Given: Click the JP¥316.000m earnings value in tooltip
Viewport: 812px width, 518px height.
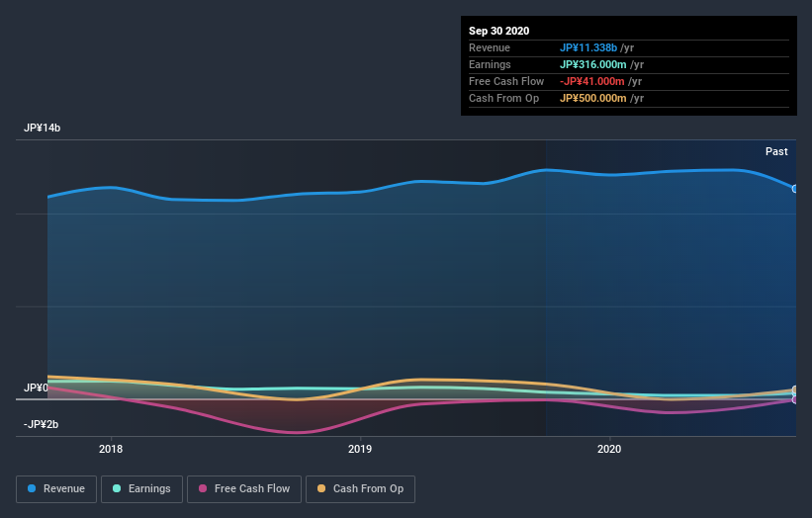Looking at the screenshot, I should 593,64.
